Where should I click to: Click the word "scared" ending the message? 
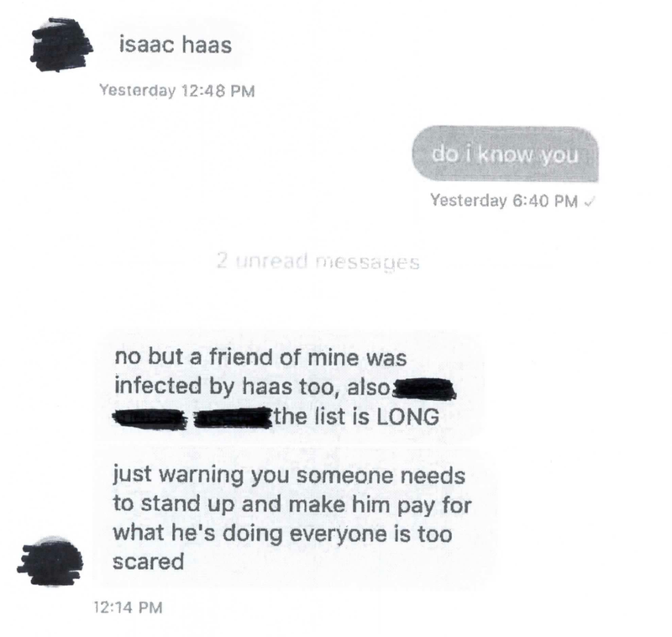point(149,562)
